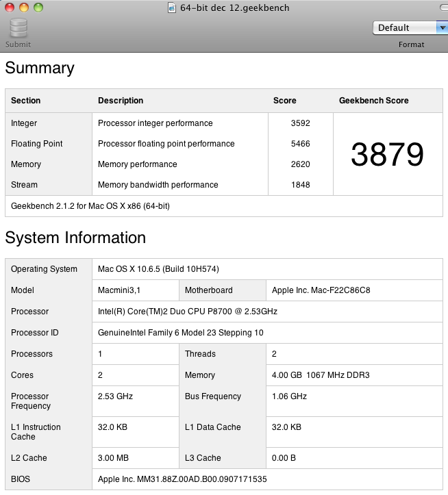The image size is (448, 495).
Task: Click the Macmini3,1 model value
Action: 119,290
